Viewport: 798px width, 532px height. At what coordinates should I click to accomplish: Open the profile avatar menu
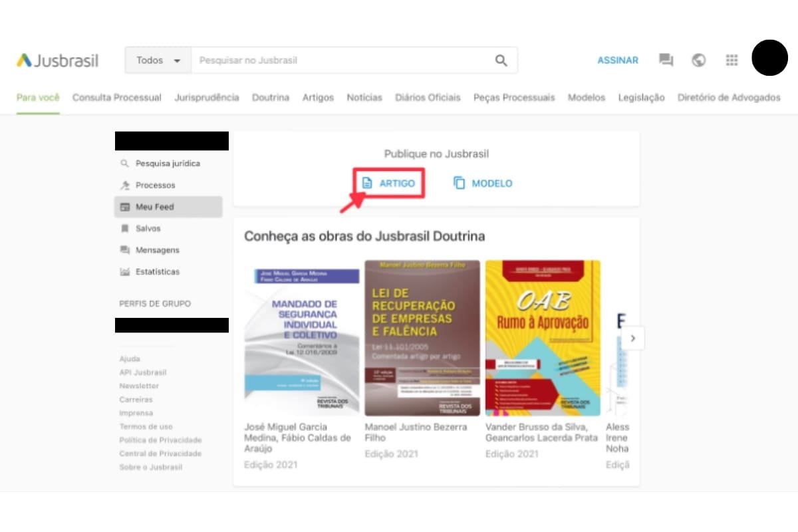point(769,58)
